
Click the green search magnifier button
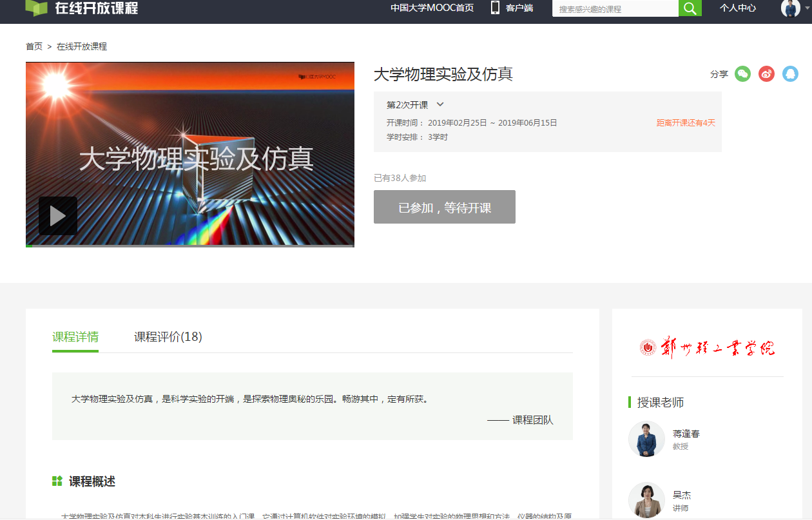[x=690, y=8]
